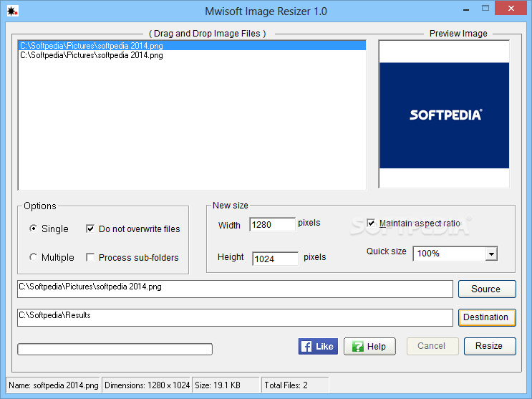Image resolution: width=532 pixels, height=399 pixels.
Task: Click the Softpedia preview image
Action: pyautogui.click(x=444, y=115)
